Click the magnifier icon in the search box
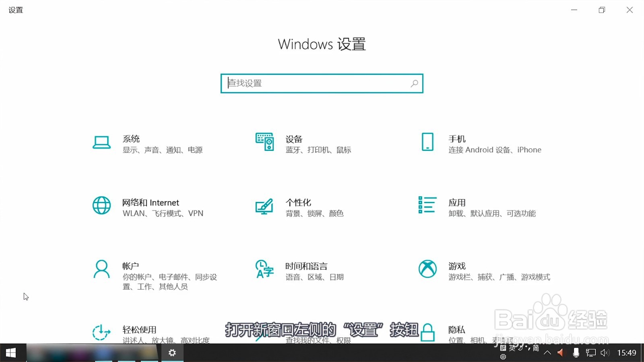The image size is (644, 362). click(x=414, y=83)
